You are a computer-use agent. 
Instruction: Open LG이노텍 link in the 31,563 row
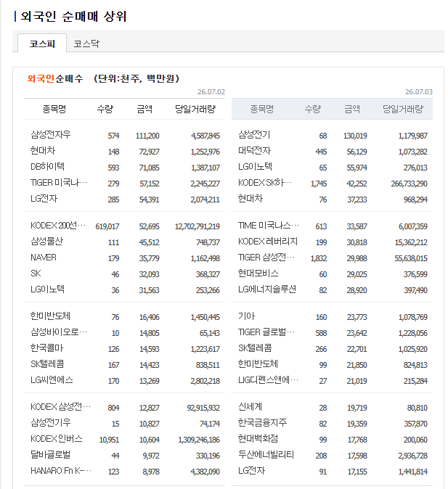tap(47, 289)
